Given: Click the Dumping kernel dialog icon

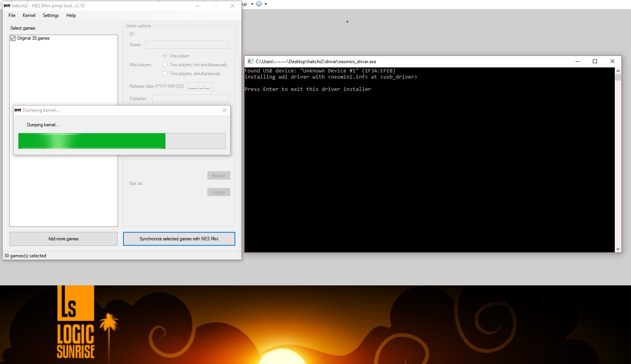Looking at the screenshot, I should click(x=18, y=110).
